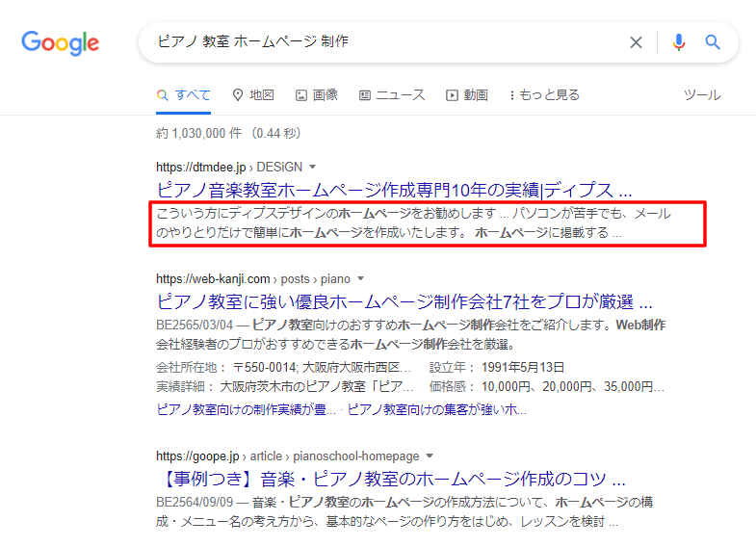Open 【事例つき】音楽・ピアノ教室のホームページ作成のコツ result
756x547 pixels.
click(391, 479)
